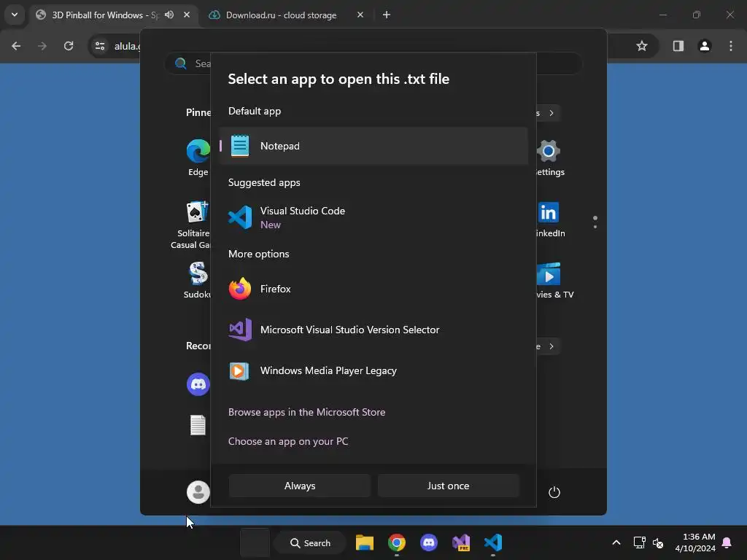Open clock showing 1:36 AM

(x=695, y=542)
